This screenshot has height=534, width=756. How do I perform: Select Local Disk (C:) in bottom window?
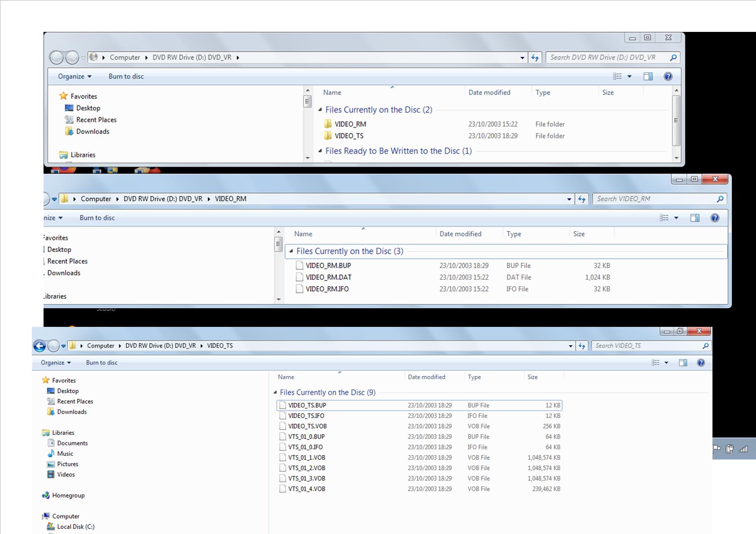pos(75,527)
